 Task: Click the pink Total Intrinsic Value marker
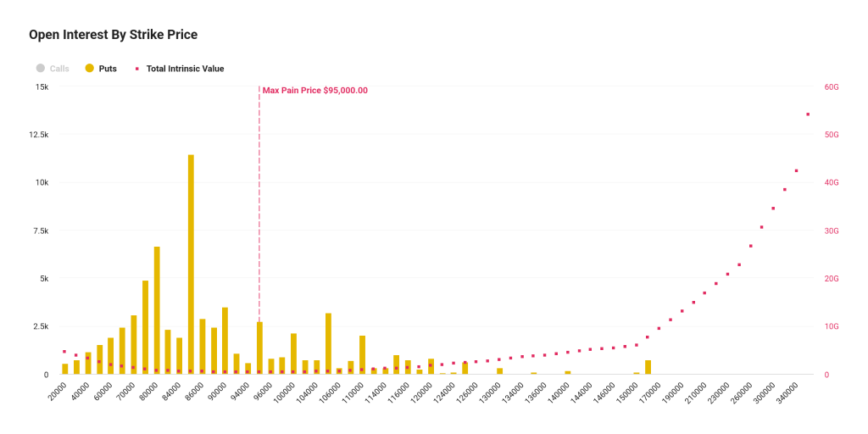(136, 69)
